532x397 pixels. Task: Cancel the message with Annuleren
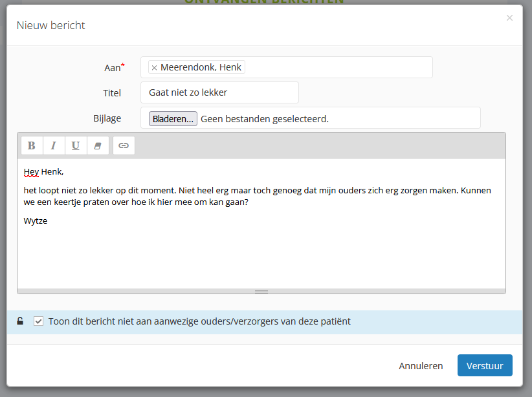click(421, 365)
